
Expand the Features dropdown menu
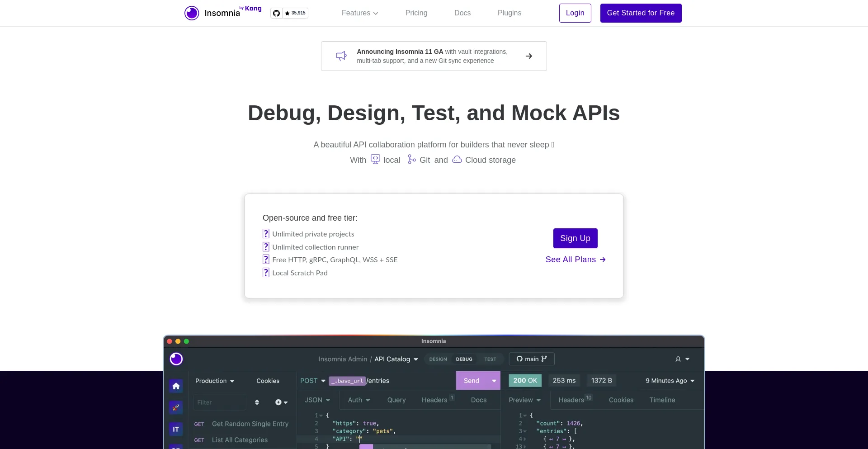tap(360, 13)
